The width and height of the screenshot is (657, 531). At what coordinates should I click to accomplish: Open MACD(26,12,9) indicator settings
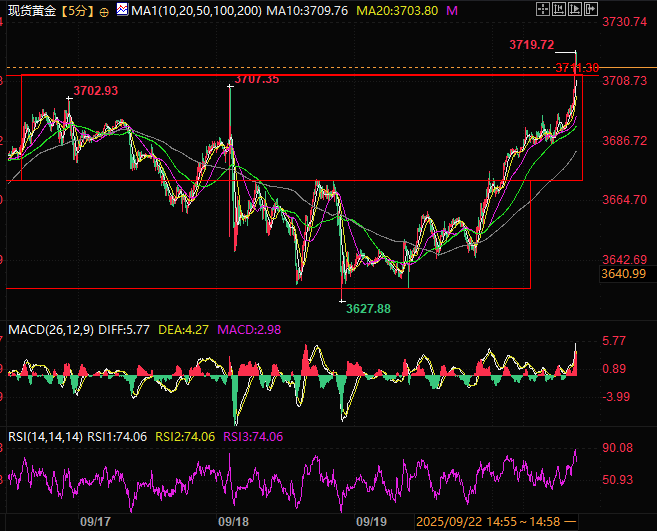51,330
